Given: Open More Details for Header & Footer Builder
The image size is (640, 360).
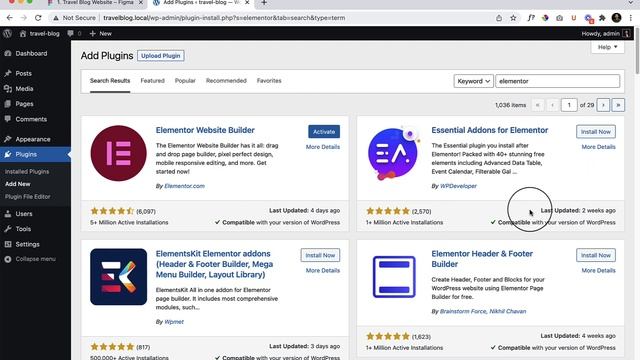Looking at the screenshot, I should (x=598, y=271).
